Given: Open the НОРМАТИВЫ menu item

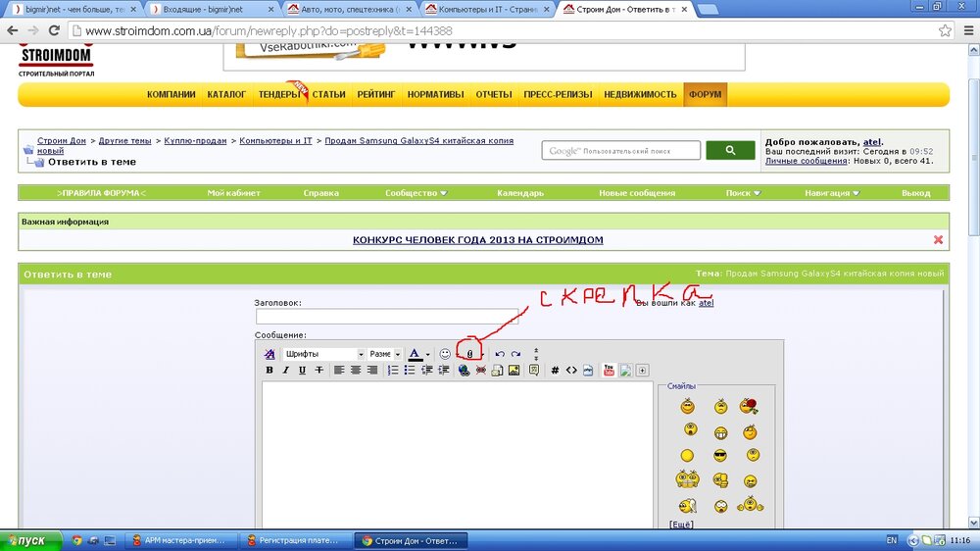Looking at the screenshot, I should [436, 94].
